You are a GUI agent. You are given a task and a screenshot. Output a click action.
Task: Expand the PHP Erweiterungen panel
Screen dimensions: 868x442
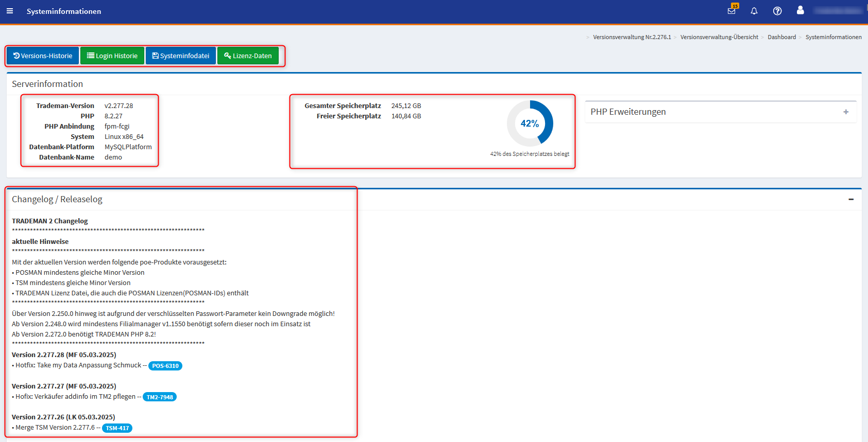click(x=846, y=112)
